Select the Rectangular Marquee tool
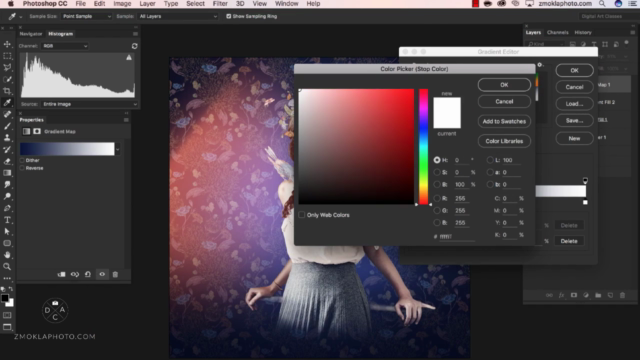This screenshot has height=360, width=640. point(7,56)
